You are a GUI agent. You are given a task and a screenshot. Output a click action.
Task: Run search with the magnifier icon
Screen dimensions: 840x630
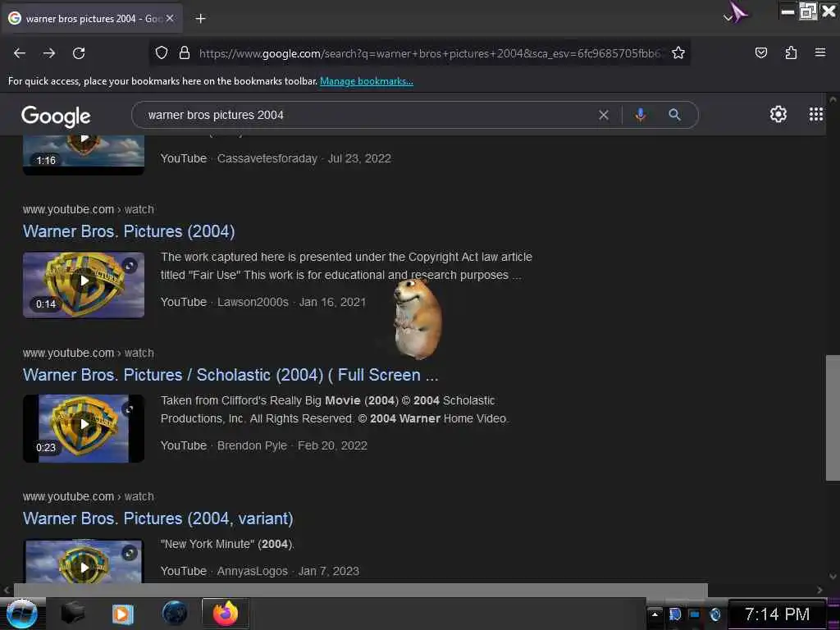pyautogui.click(x=674, y=115)
